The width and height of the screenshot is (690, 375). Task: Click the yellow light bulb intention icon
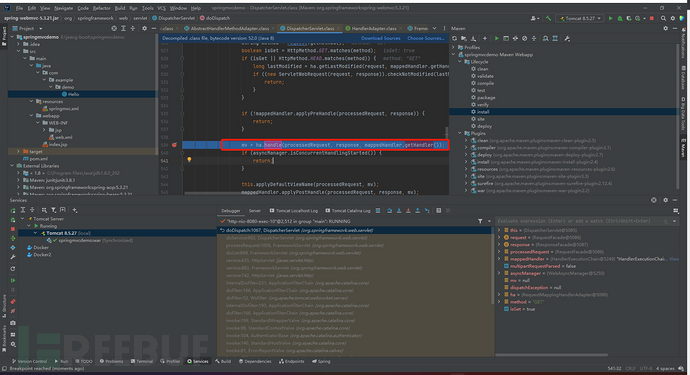tap(189, 160)
